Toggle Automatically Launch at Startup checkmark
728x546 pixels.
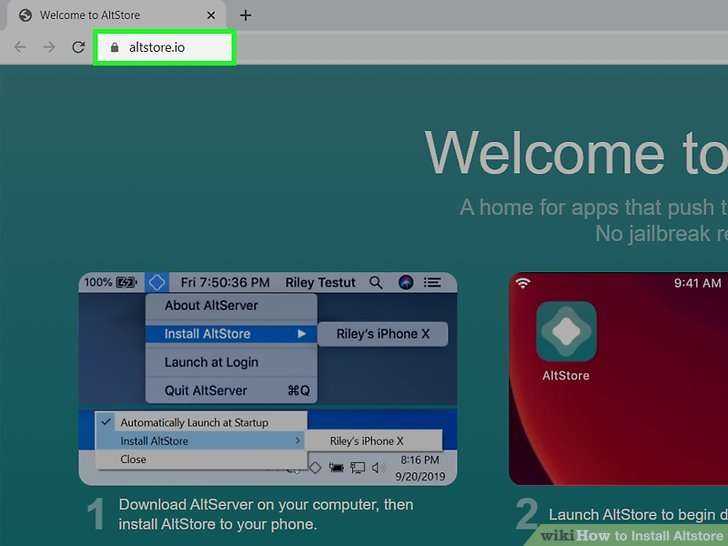[106, 422]
